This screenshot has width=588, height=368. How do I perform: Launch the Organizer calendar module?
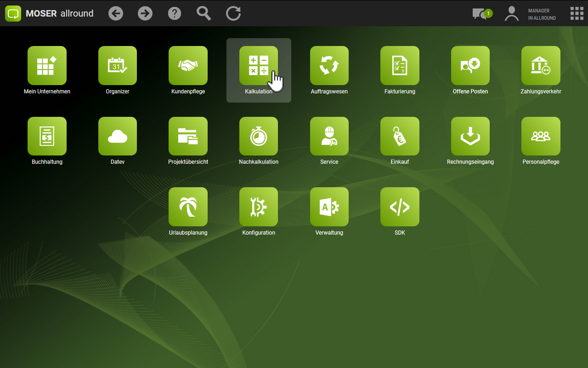click(118, 66)
